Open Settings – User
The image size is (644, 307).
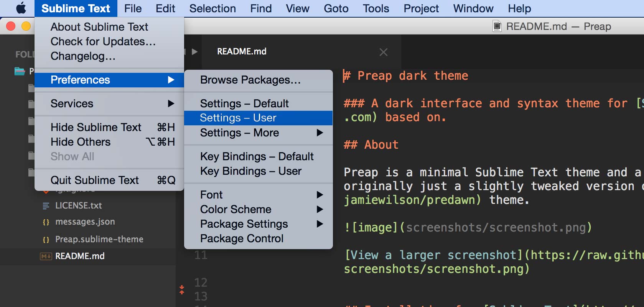point(259,118)
